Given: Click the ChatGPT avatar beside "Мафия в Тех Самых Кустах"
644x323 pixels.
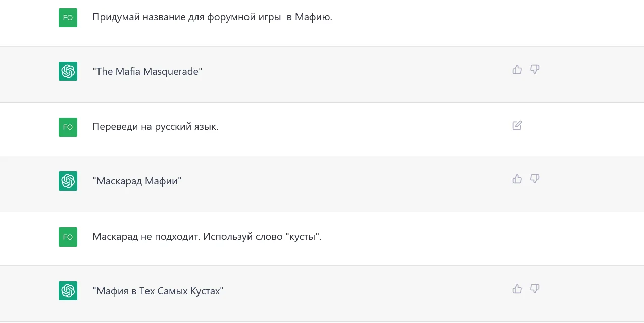Looking at the screenshot, I should (68, 291).
